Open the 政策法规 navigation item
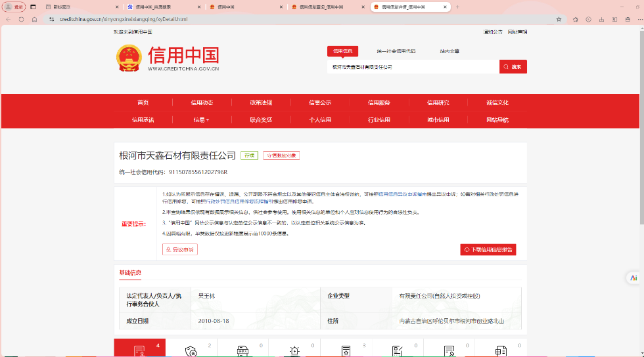The image size is (644, 357). pos(261,102)
